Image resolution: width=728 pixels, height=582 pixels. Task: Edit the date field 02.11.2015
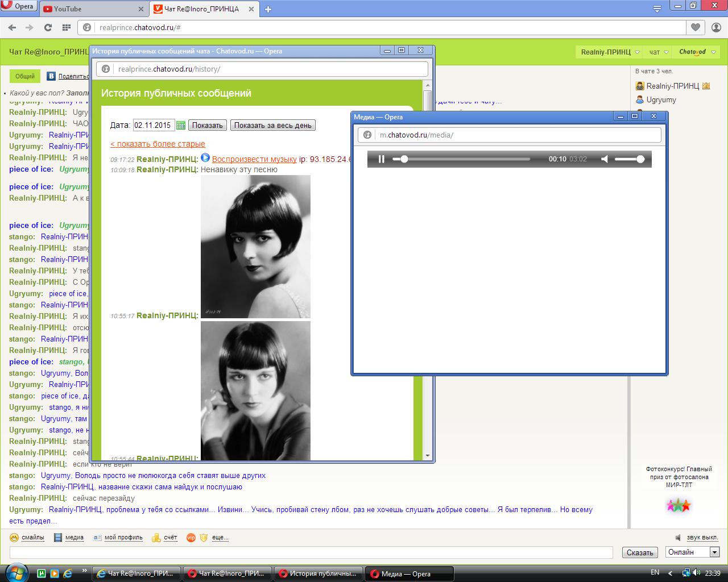click(154, 125)
